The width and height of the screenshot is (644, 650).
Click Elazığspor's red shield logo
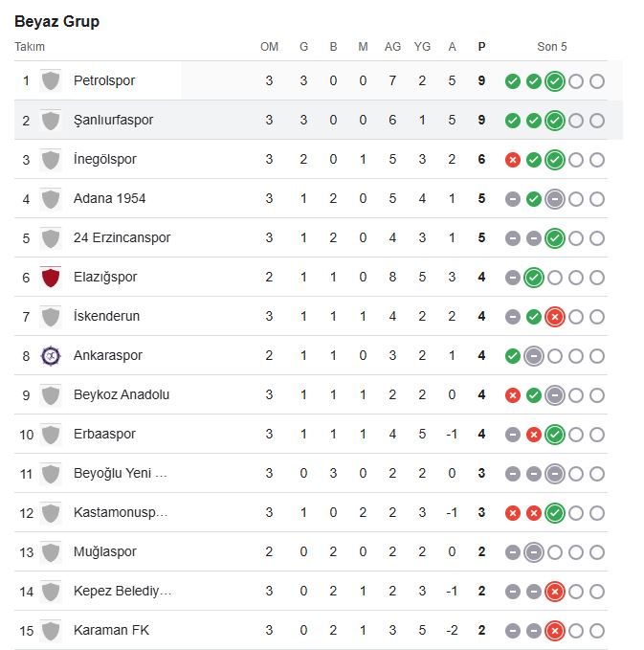pos(51,278)
